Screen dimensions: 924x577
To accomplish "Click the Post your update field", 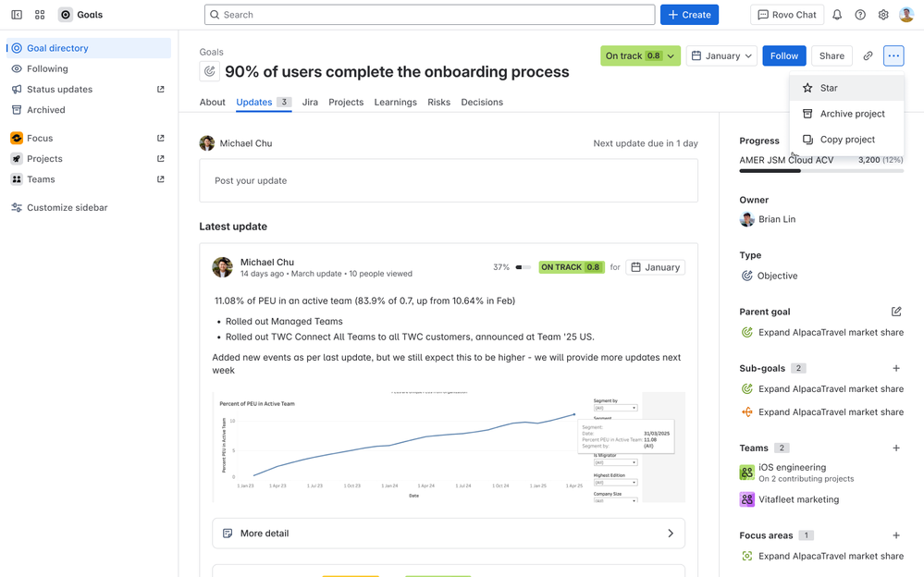I will coord(449,180).
